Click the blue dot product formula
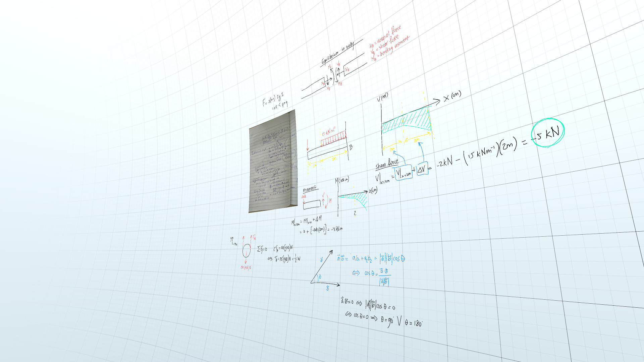 [371, 258]
